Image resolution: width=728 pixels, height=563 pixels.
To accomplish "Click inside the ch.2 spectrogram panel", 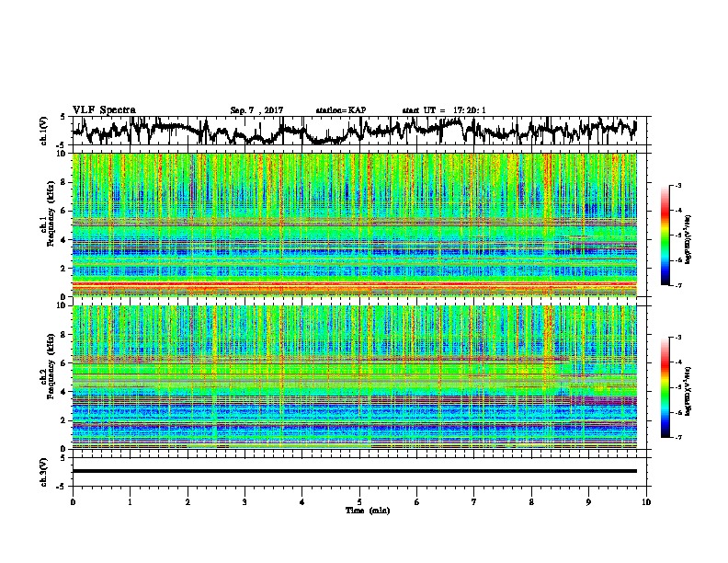I will coord(355,377).
